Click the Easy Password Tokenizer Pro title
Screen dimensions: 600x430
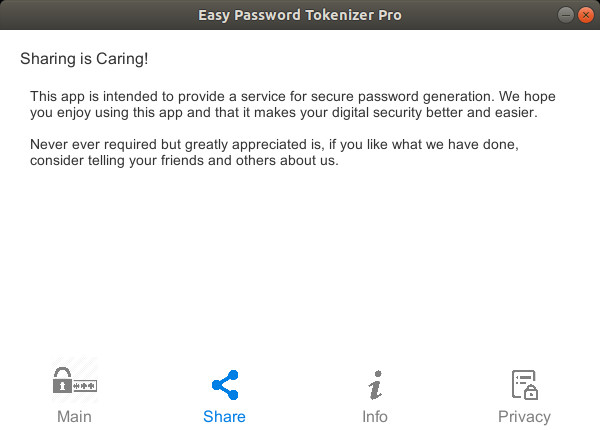click(300, 15)
